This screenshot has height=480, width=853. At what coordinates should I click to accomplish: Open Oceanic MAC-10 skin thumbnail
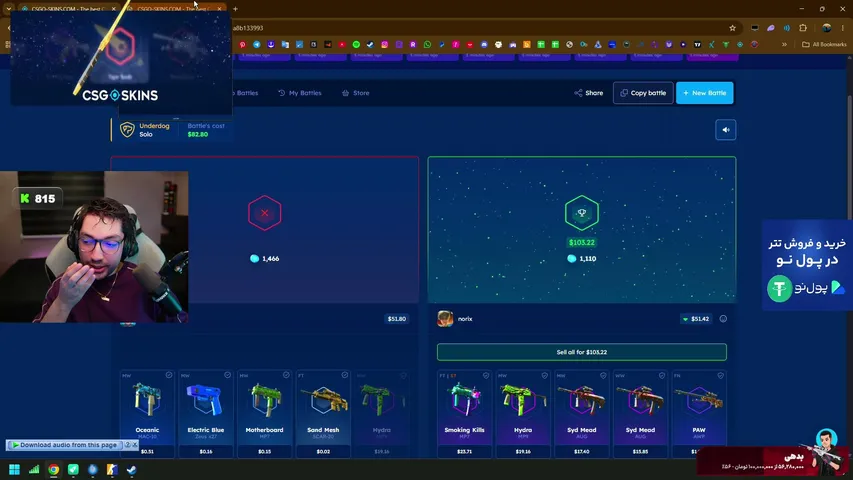coord(147,399)
